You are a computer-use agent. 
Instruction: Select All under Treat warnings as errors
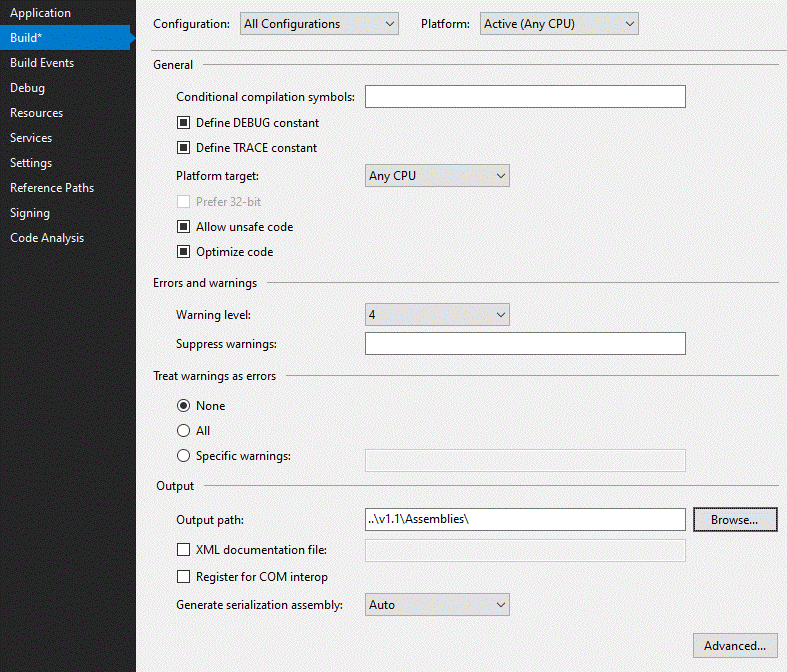point(184,431)
